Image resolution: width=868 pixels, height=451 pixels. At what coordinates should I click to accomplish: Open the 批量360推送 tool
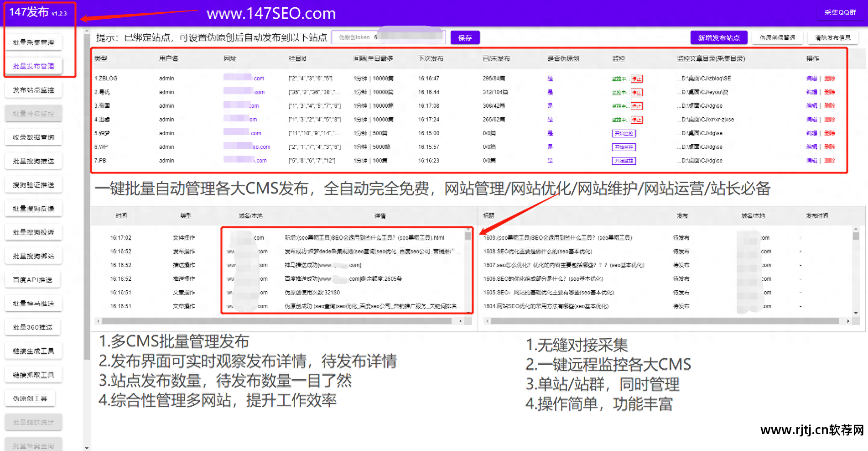tap(32, 327)
